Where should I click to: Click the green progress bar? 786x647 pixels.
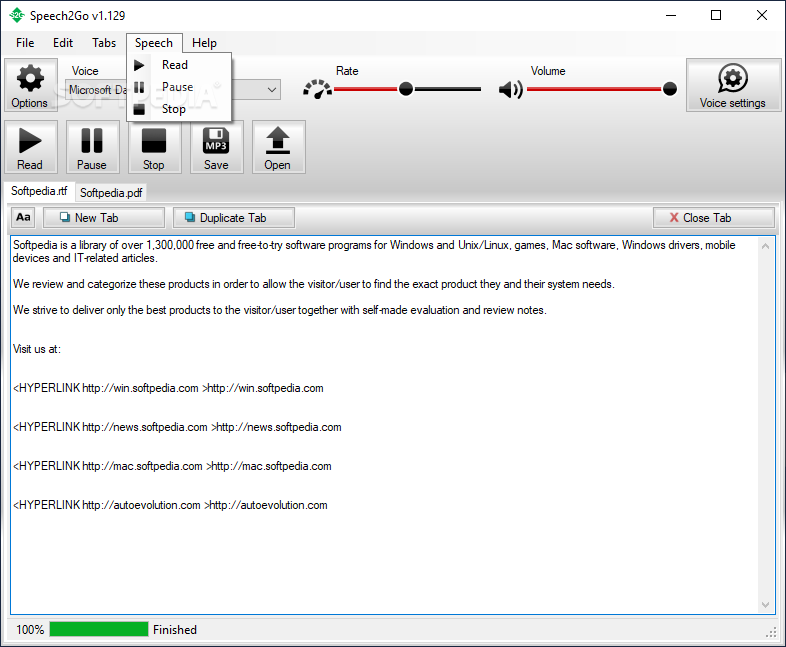(x=99, y=629)
